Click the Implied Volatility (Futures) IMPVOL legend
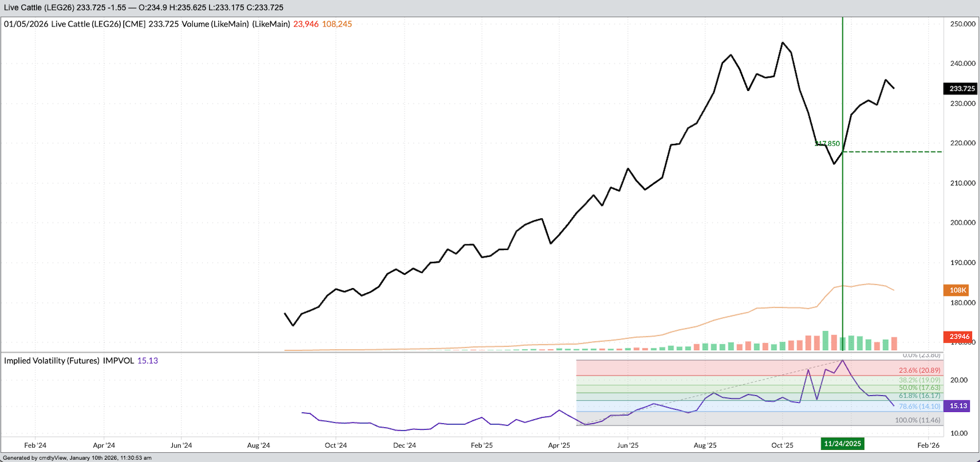The image size is (980, 462). point(69,361)
